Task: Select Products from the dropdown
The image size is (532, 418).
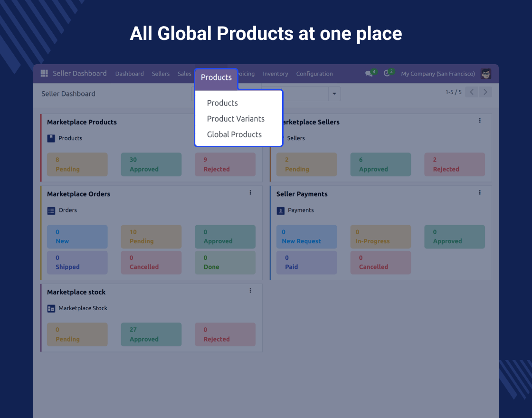Action: click(222, 103)
